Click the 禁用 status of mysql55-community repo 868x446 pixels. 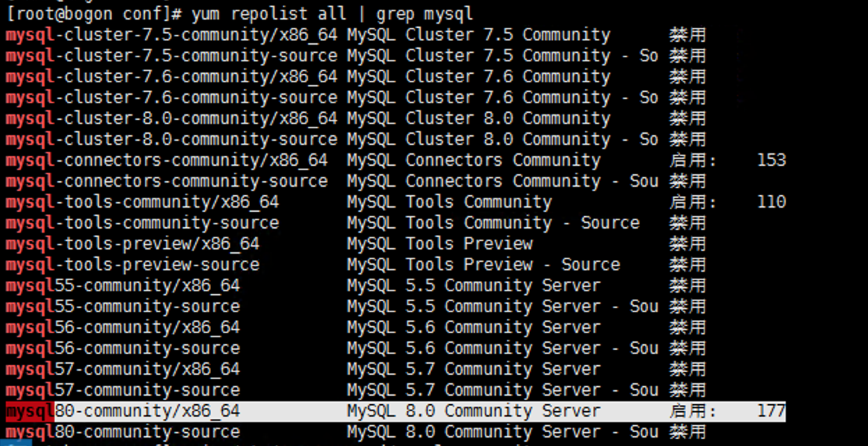pyautogui.click(x=688, y=285)
